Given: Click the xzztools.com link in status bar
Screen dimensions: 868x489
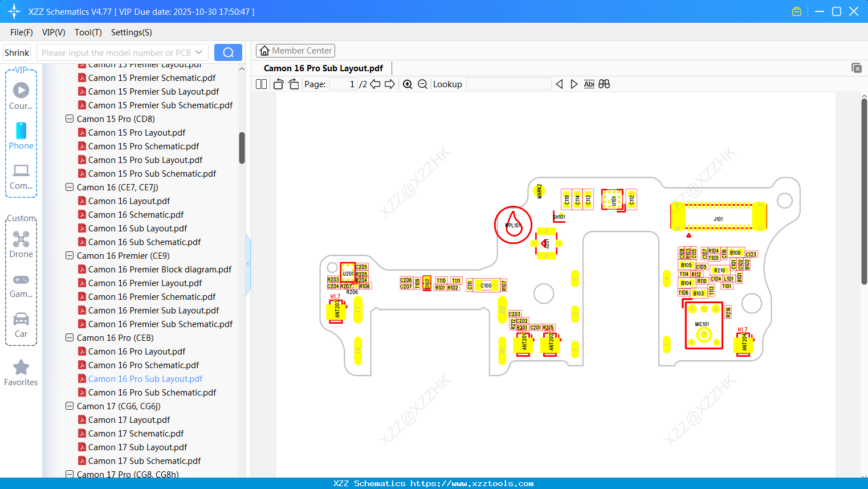Looking at the screenshot, I should [472, 483].
